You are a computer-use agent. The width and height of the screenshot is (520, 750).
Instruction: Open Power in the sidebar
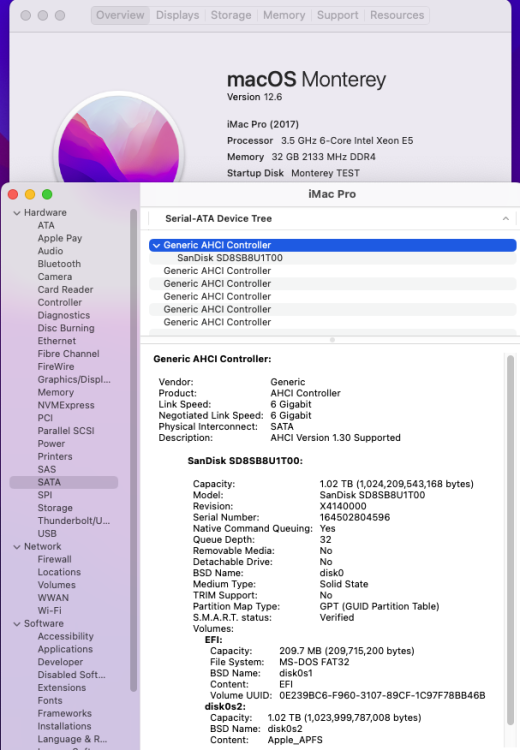click(51, 444)
